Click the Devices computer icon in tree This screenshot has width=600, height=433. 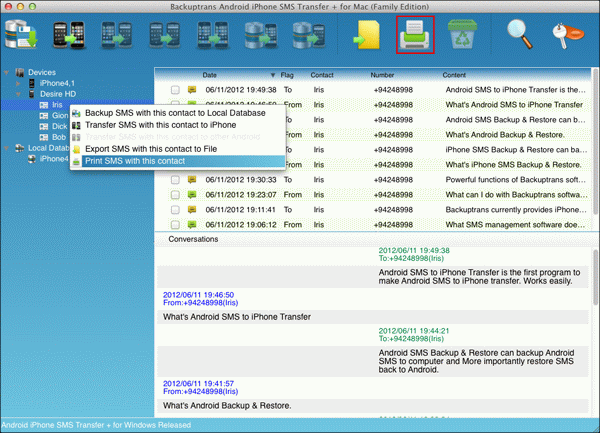pos(20,72)
